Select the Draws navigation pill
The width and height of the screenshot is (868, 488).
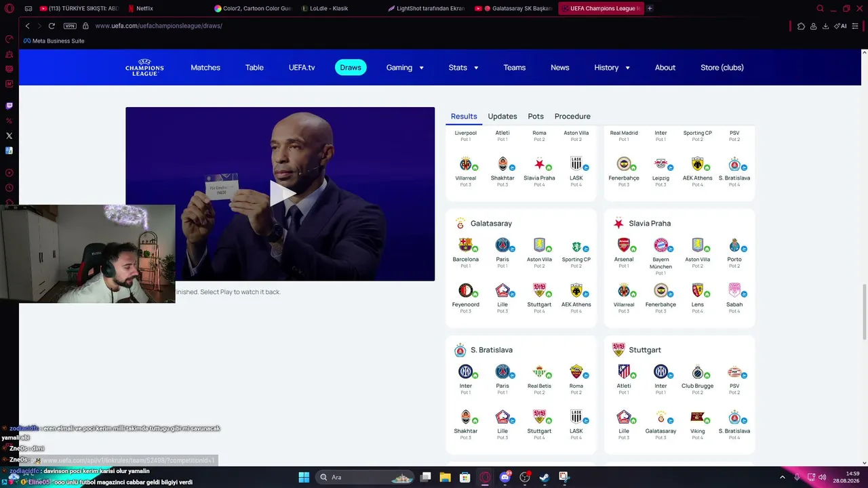coord(351,68)
